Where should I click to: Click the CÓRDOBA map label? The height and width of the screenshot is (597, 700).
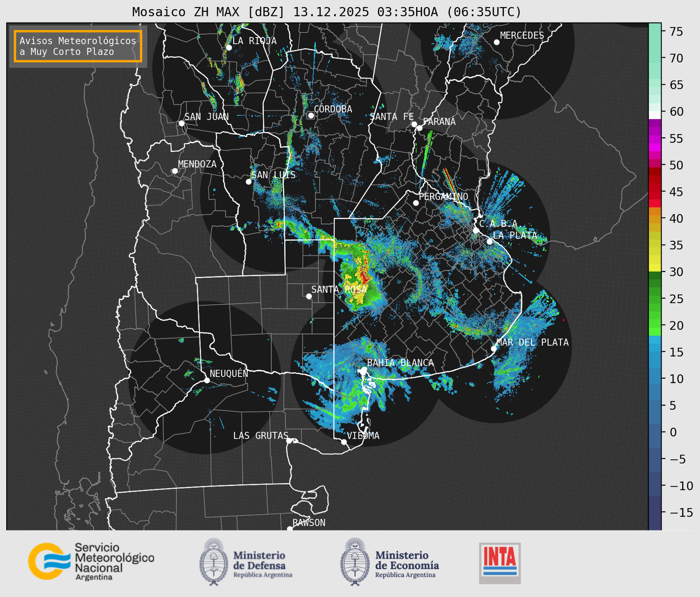coord(333,109)
